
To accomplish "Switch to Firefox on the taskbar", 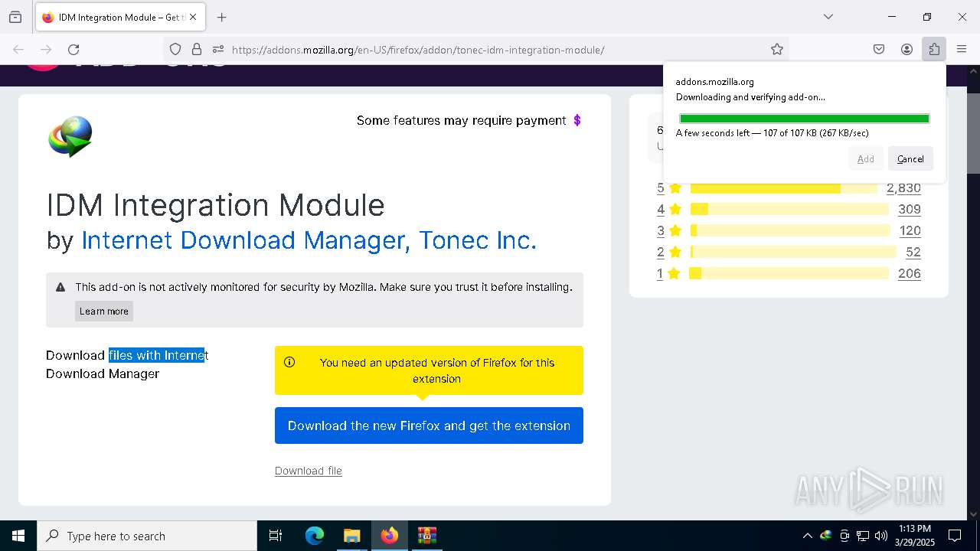I will 390,536.
